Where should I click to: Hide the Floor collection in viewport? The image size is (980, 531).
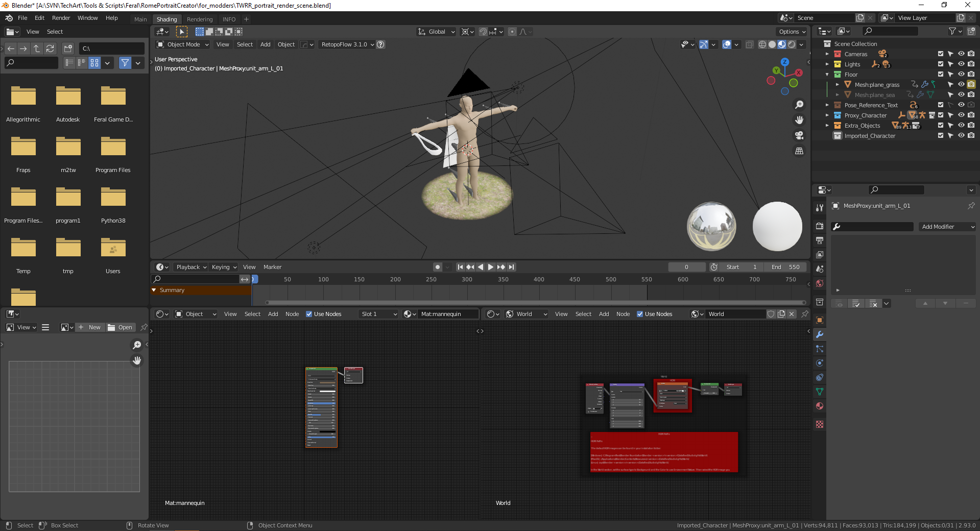961,75
